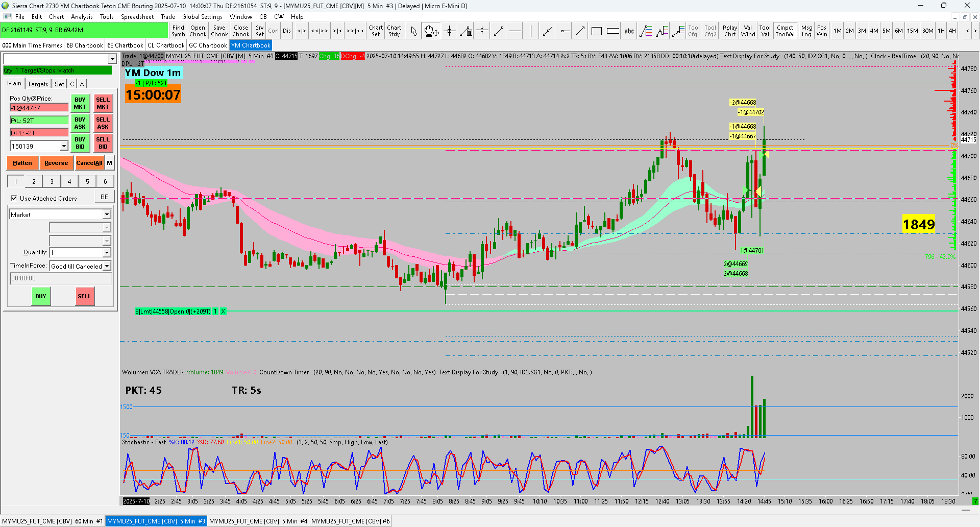Expand the 150139 account dropdown
The image size is (980, 527).
point(64,147)
